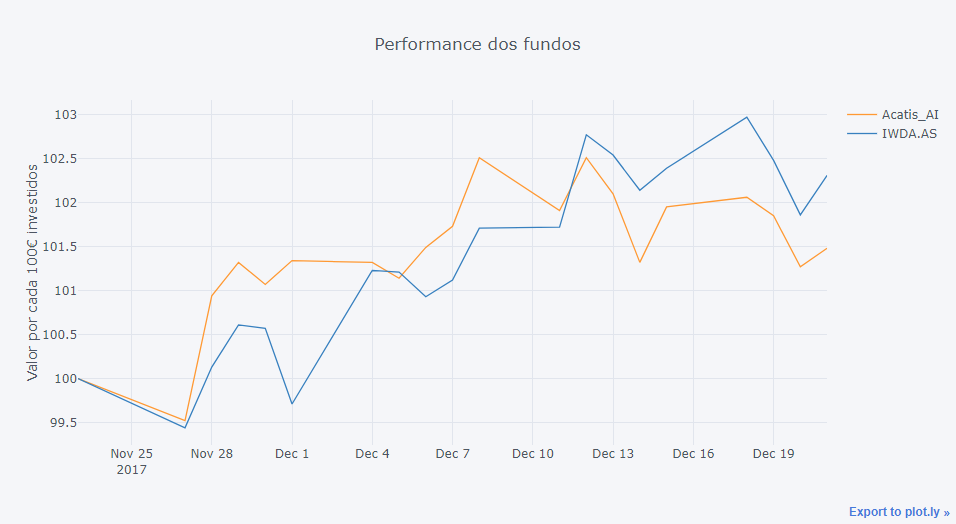Viewport: 956px width, 524px height.
Task: Click the Dec 10 date label
Action: pyautogui.click(x=533, y=454)
